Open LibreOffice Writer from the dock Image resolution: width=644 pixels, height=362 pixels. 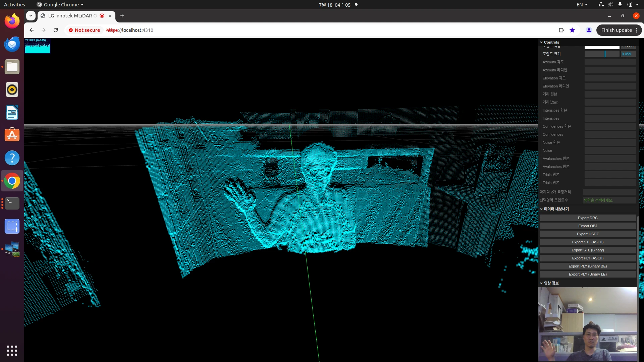point(12,112)
